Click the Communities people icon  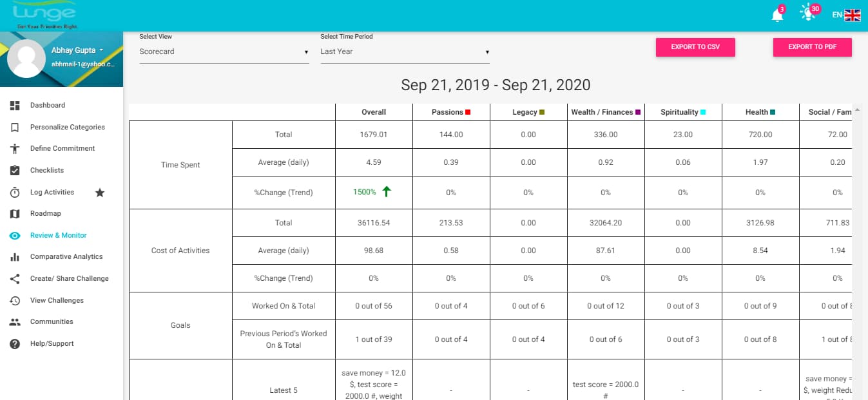(15, 322)
